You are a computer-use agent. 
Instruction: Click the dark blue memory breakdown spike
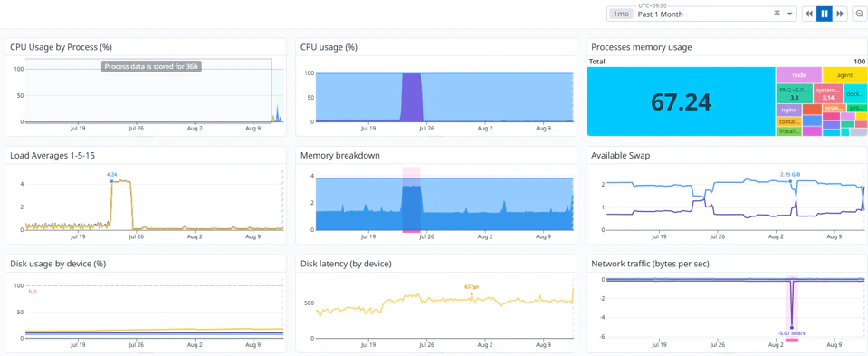click(411, 207)
